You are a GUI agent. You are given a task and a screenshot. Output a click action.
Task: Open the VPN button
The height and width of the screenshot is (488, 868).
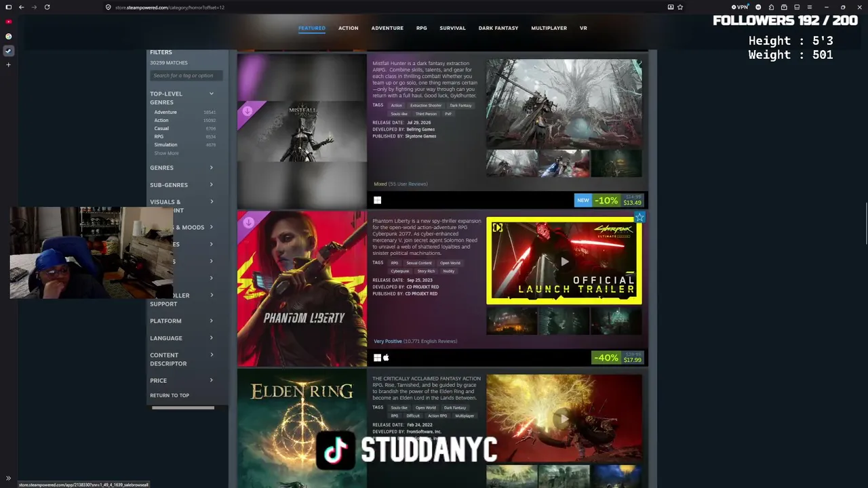(x=741, y=7)
